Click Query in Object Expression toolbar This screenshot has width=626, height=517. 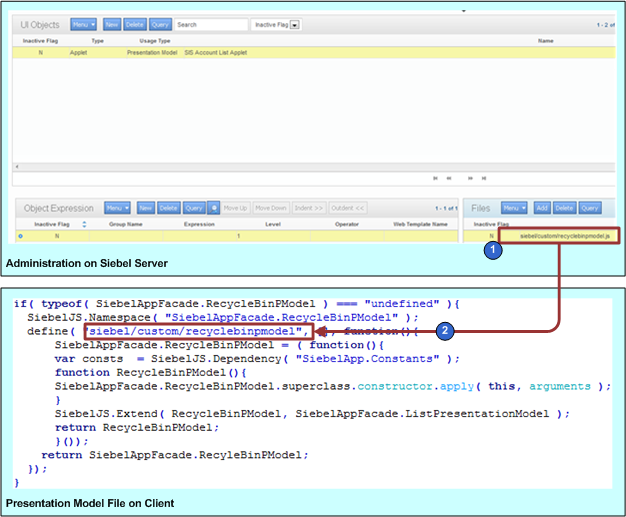click(194, 208)
